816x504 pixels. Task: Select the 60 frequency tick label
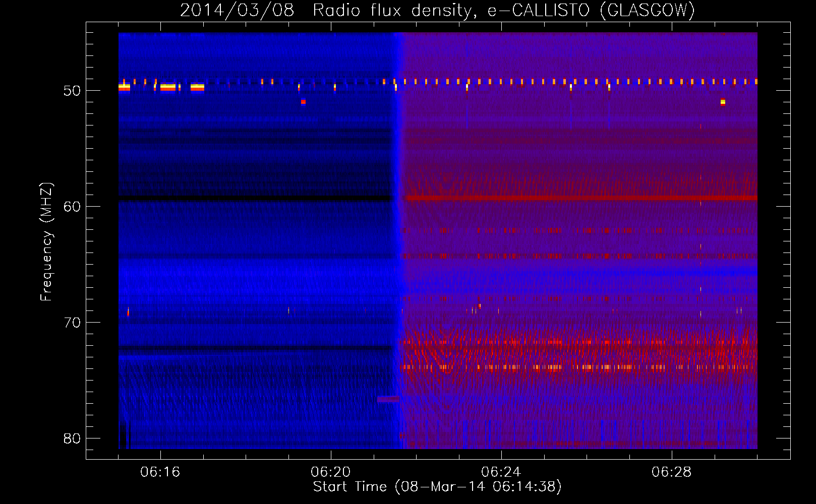[72, 207]
